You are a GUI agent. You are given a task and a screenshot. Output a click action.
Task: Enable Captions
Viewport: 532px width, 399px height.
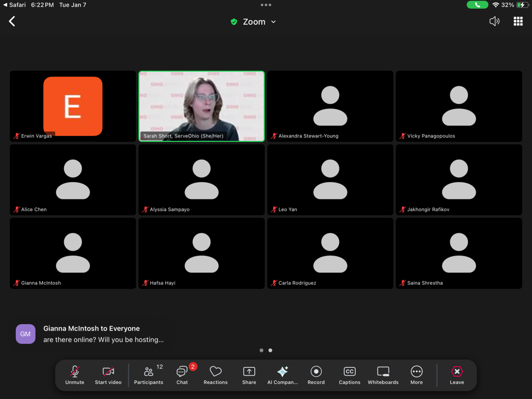(350, 375)
